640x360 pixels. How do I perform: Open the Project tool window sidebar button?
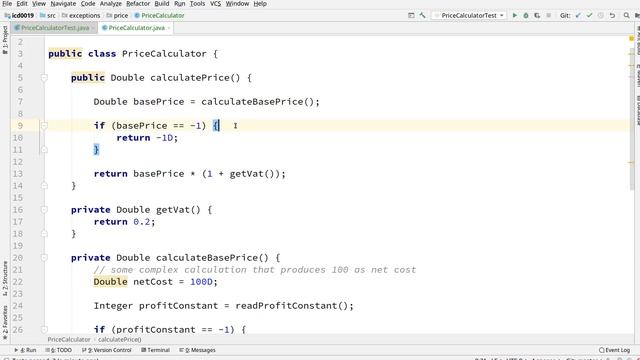coord(5,40)
